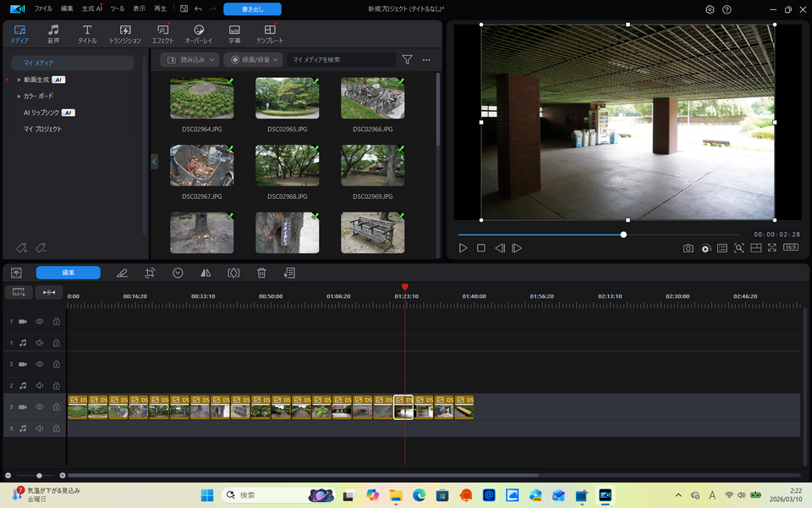Click the crop tool icon in timeline toolbar

point(150,273)
